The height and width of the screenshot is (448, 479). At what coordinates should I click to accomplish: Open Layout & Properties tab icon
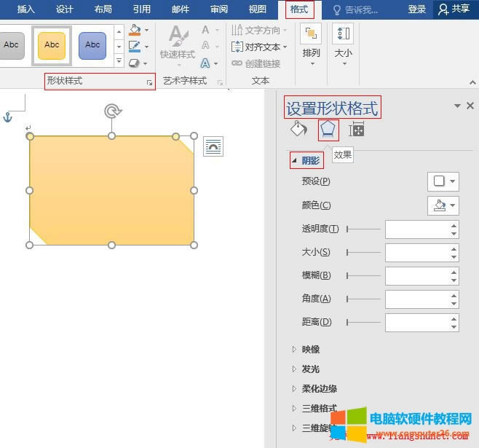[x=356, y=130]
